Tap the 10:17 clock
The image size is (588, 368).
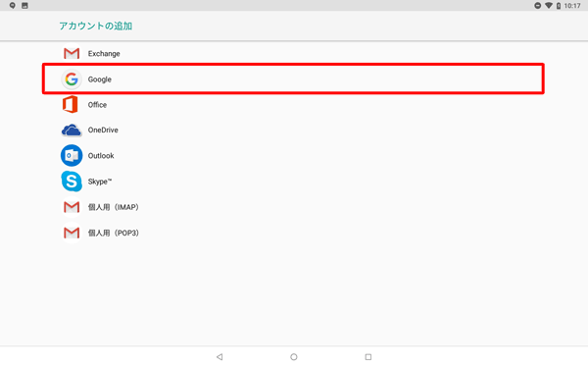tap(572, 6)
